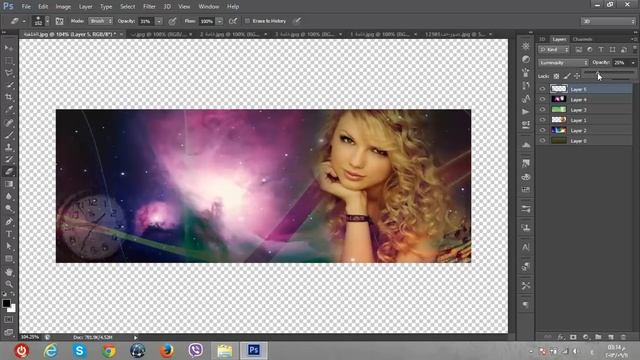Toggle lock position icon
Screen dimensions: 640x360
pyautogui.click(x=577, y=76)
